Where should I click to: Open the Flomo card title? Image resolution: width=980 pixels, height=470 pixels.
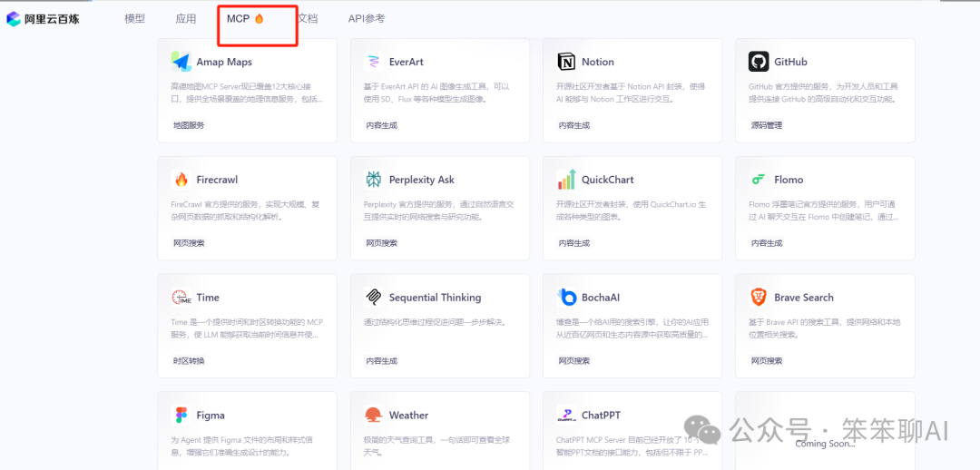pos(789,180)
